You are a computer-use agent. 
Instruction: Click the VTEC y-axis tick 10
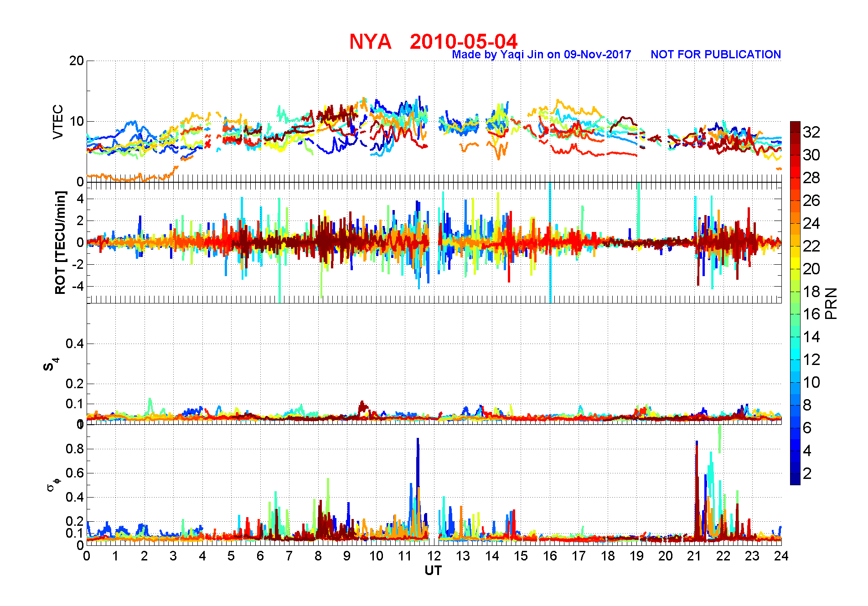pos(76,121)
